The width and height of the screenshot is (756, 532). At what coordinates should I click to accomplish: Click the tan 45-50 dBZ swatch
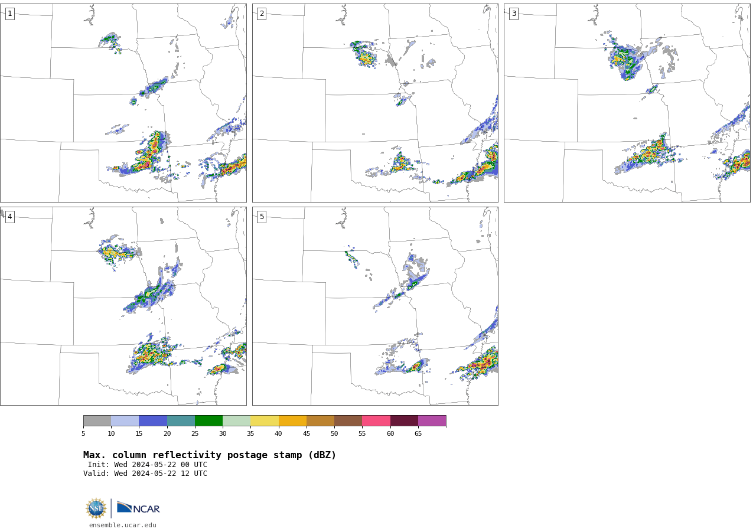pyautogui.click(x=320, y=420)
